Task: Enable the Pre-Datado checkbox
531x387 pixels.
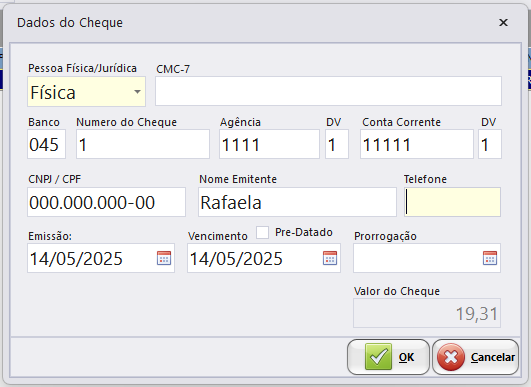Action: [262, 233]
